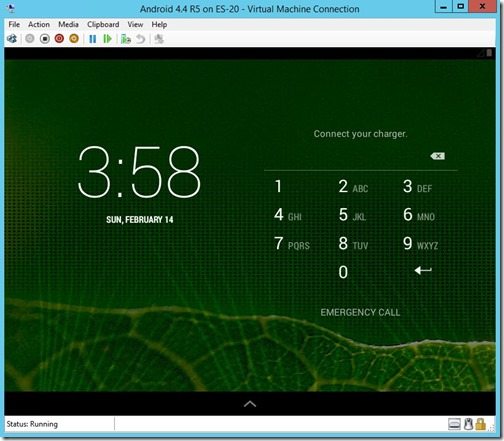504x441 pixels.
Task: Click the orange Save state toolbar icon
Action: [x=74, y=39]
